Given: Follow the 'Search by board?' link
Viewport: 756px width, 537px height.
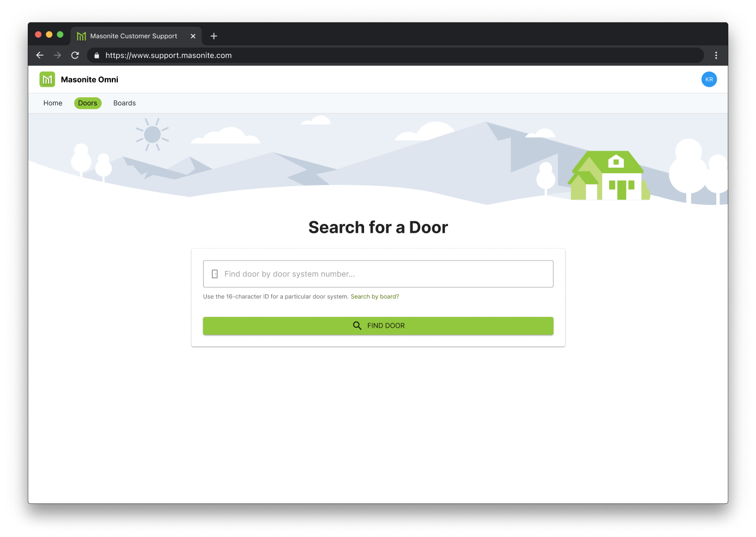Looking at the screenshot, I should (x=374, y=297).
